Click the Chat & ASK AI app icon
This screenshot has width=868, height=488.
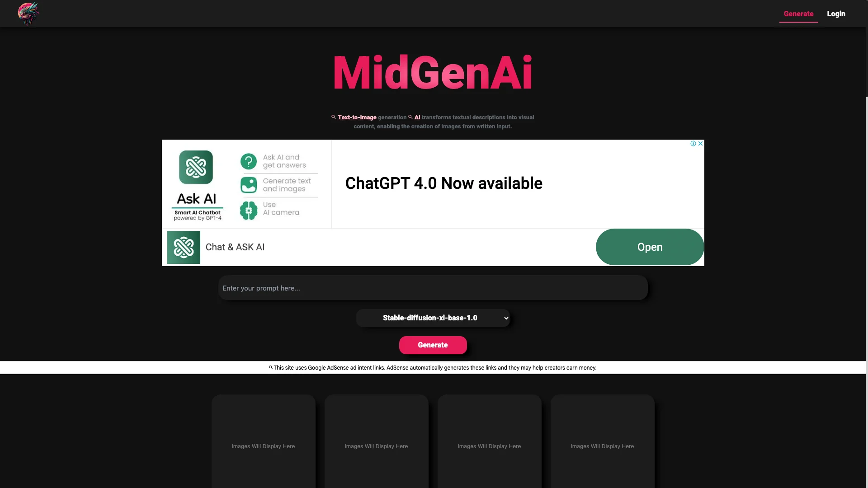[184, 247]
